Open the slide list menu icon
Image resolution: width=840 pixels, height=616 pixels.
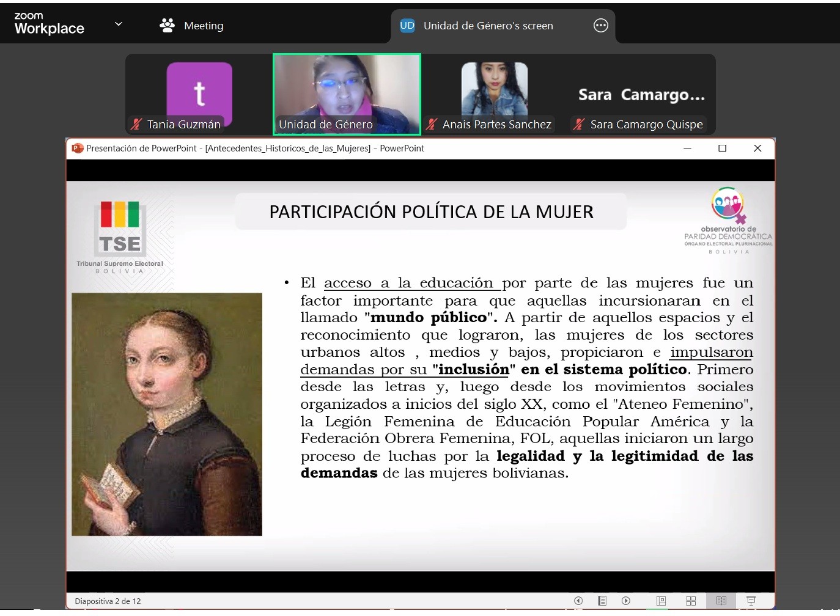click(602, 601)
